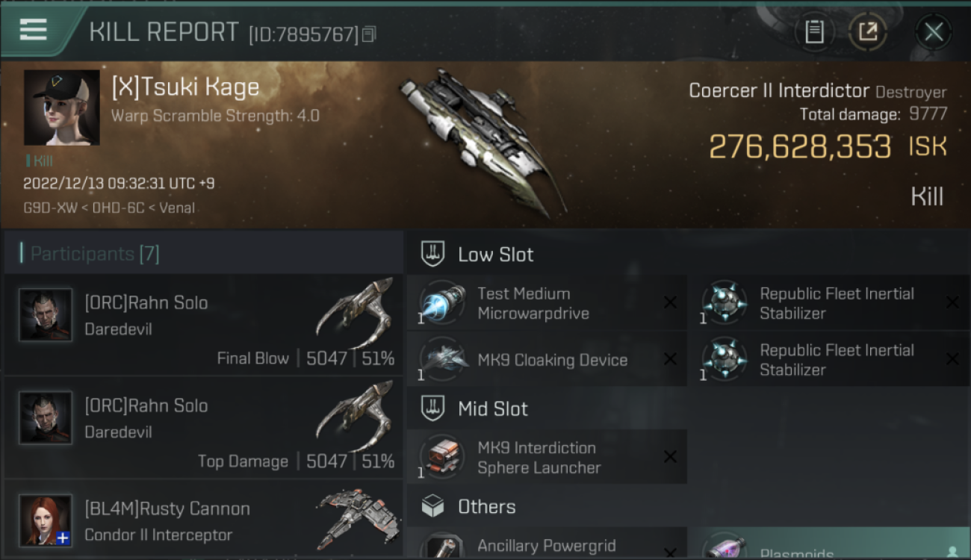The width and height of the screenshot is (971, 560).
Task: Select first Republic Fleet Inertial Stabilizer icon
Action: (724, 303)
